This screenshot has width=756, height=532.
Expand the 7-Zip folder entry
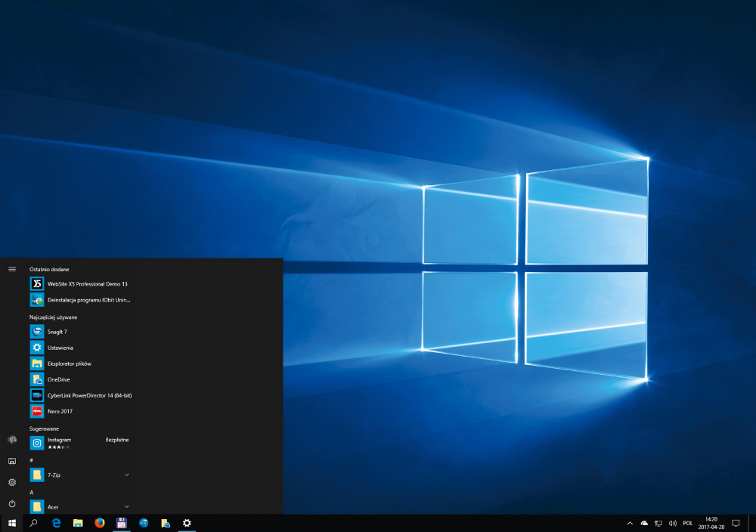click(x=127, y=475)
